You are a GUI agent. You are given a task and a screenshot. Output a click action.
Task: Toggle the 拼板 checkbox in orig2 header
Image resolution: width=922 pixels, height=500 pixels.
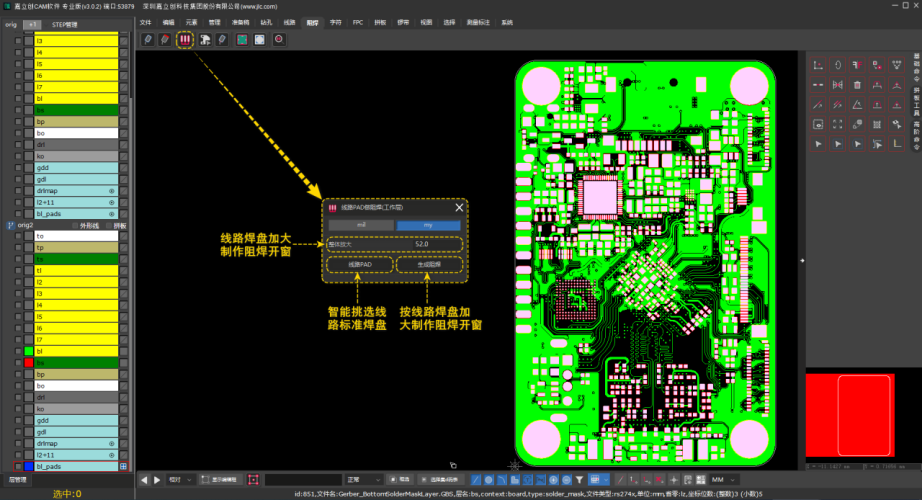click(109, 226)
